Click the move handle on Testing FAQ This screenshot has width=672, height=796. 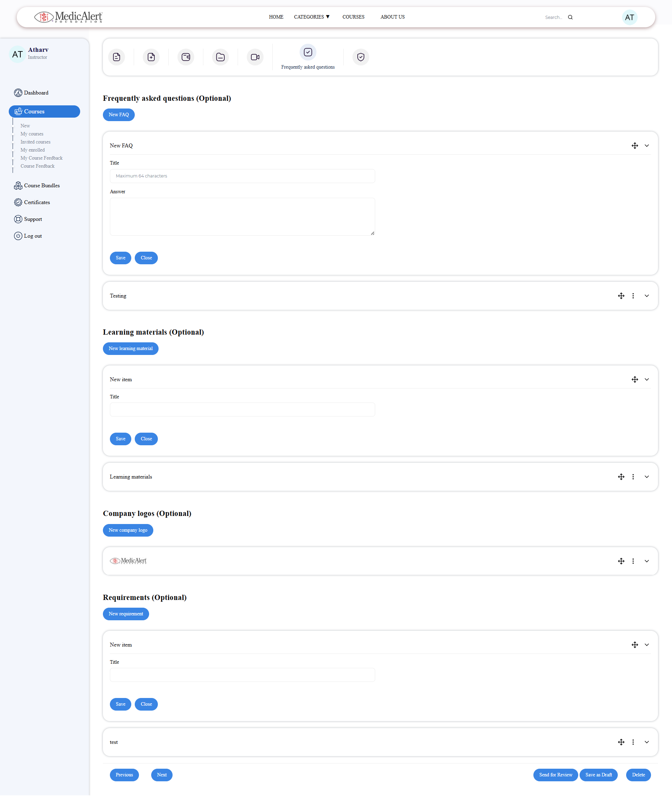pyautogui.click(x=621, y=296)
